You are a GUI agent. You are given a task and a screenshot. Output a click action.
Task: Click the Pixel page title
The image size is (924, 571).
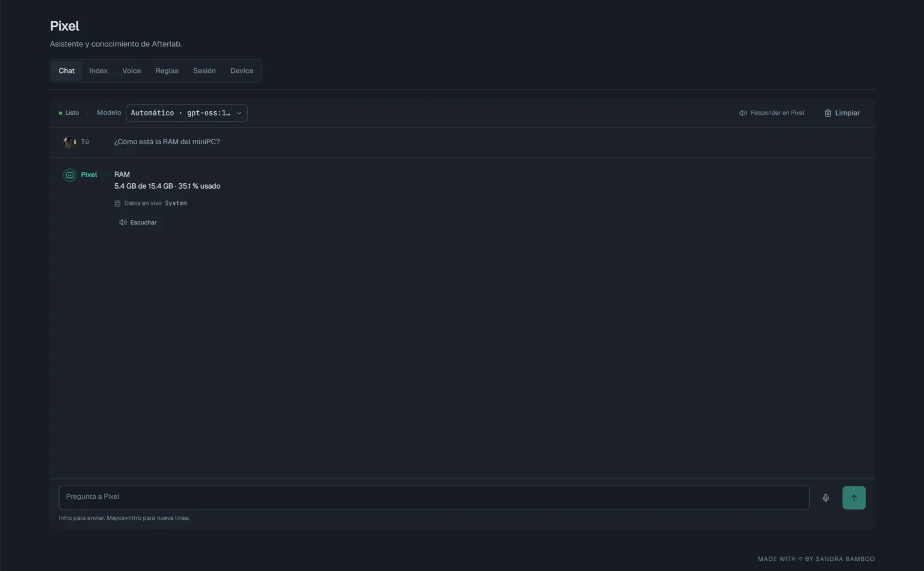point(64,26)
